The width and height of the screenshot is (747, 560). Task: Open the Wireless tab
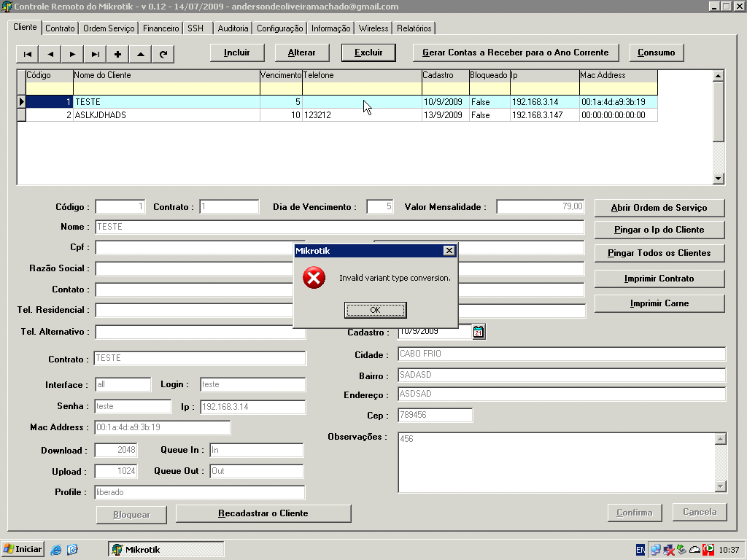(x=373, y=28)
